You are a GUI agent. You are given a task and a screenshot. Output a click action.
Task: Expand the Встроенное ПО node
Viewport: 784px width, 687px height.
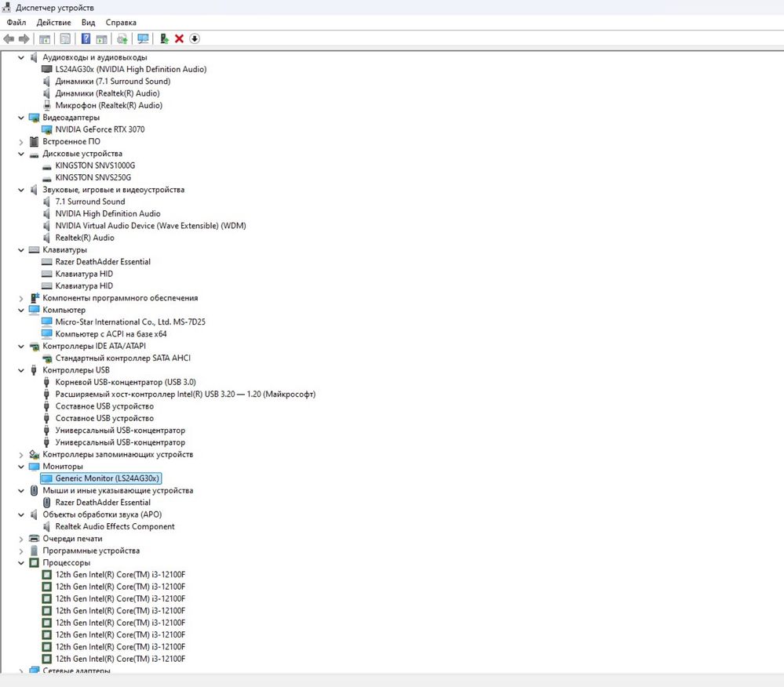tap(21, 142)
